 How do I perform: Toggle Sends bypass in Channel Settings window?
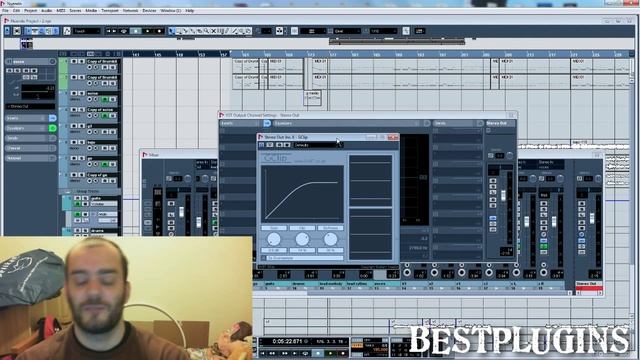(480, 123)
